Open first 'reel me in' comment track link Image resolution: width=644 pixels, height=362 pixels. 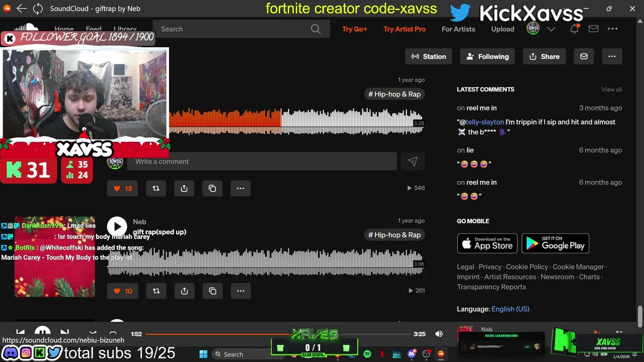pyautogui.click(x=481, y=108)
